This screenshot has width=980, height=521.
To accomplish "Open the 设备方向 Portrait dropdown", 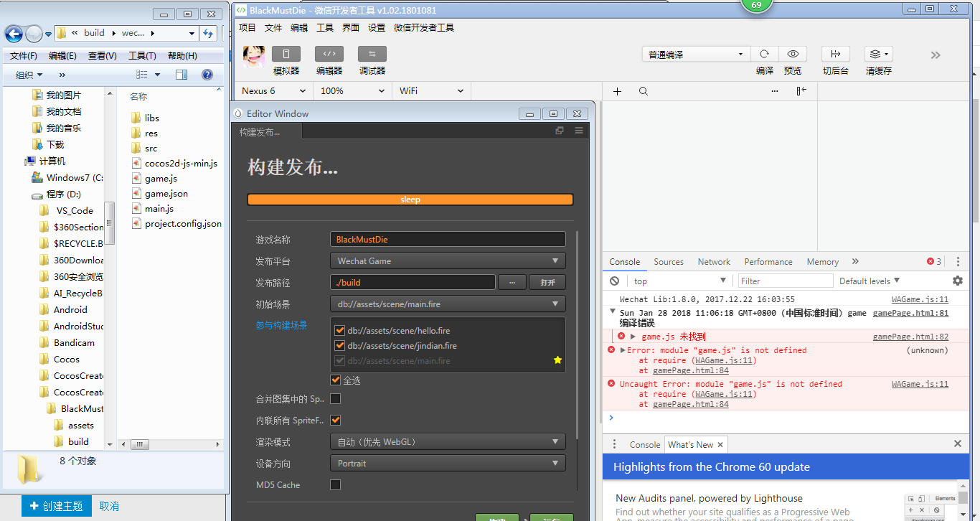I will [448, 464].
